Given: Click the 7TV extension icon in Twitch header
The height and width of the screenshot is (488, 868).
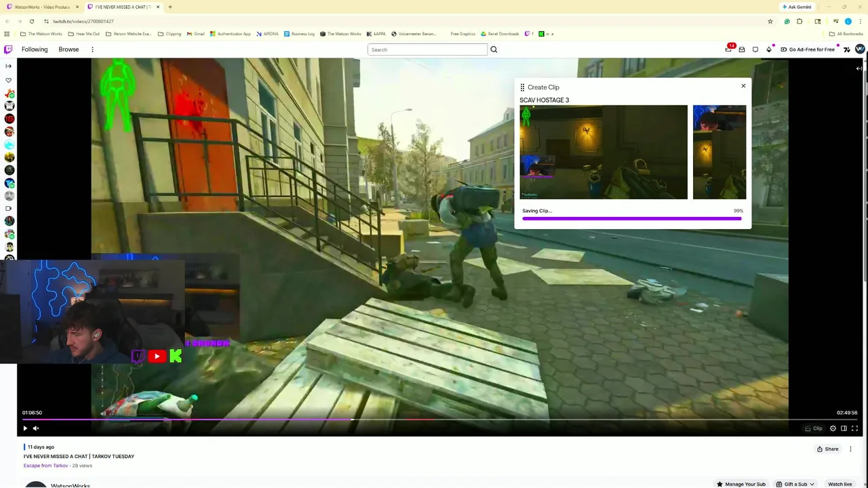Looking at the screenshot, I should (847, 49).
